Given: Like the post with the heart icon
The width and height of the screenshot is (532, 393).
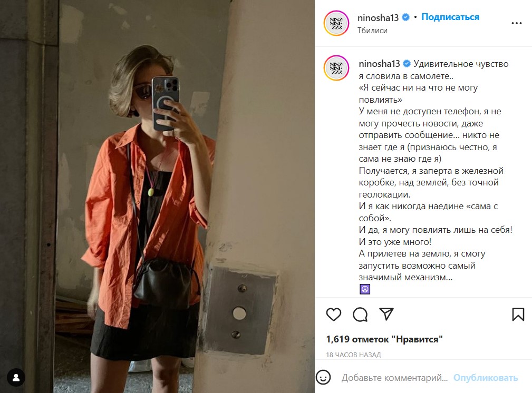Looking at the screenshot, I should click(334, 315).
